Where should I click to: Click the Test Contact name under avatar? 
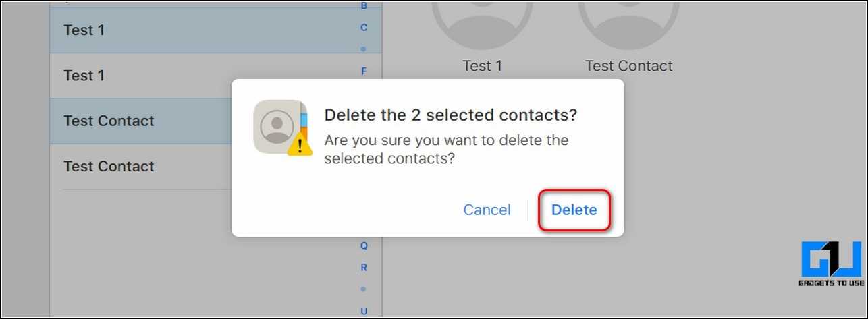pyautogui.click(x=628, y=66)
